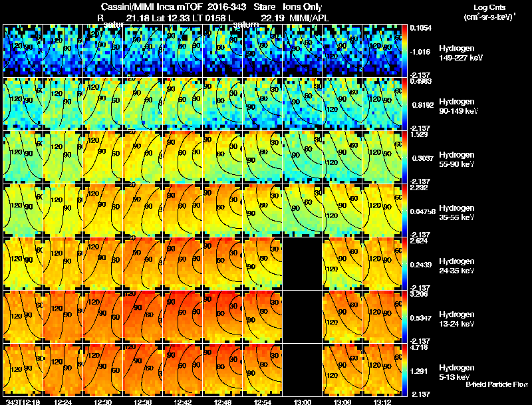Viewport: 532px width, 405px height.
Task: Click the 0.3037 color scale value
Action: point(423,158)
